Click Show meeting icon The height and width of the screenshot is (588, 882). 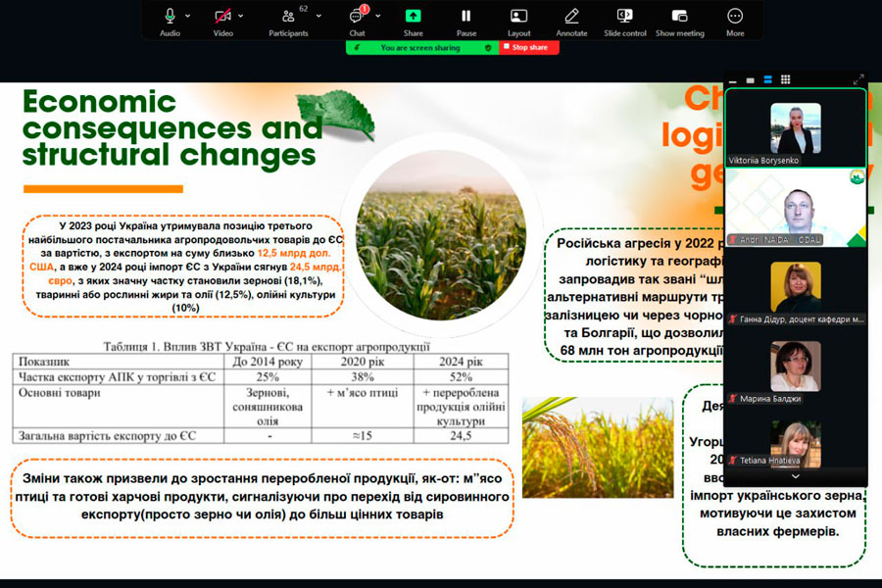coord(679,17)
